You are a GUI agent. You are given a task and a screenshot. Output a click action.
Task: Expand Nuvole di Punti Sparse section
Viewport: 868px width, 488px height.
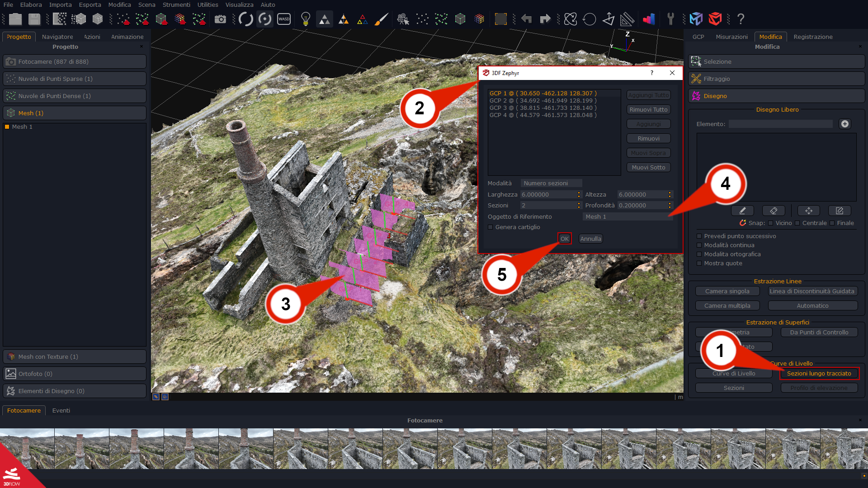(x=75, y=79)
